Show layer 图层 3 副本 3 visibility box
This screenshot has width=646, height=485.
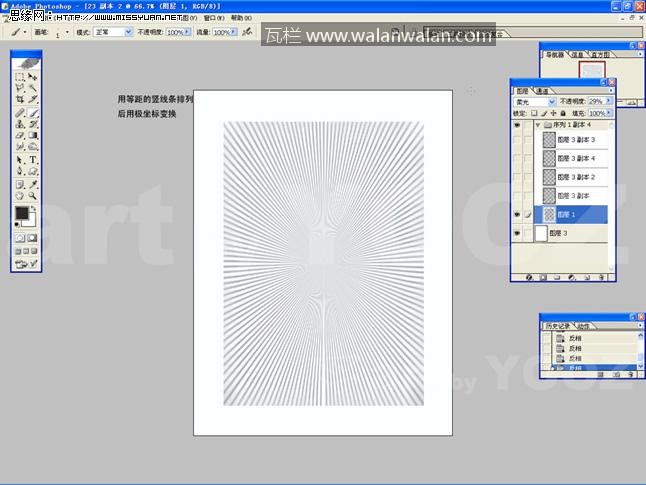click(516, 141)
